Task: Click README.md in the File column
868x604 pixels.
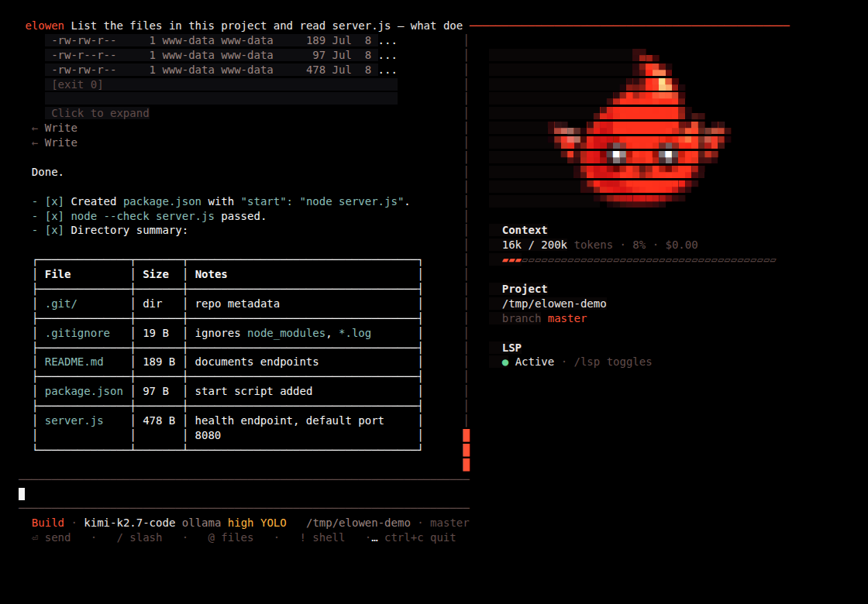Action: pyautogui.click(x=74, y=362)
